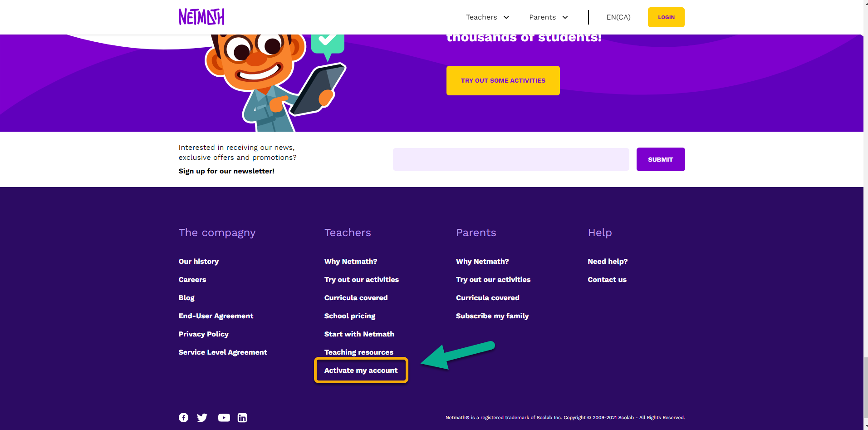868x430 pixels.
Task: Open the Netmath YouTube icon
Action: 224,418
